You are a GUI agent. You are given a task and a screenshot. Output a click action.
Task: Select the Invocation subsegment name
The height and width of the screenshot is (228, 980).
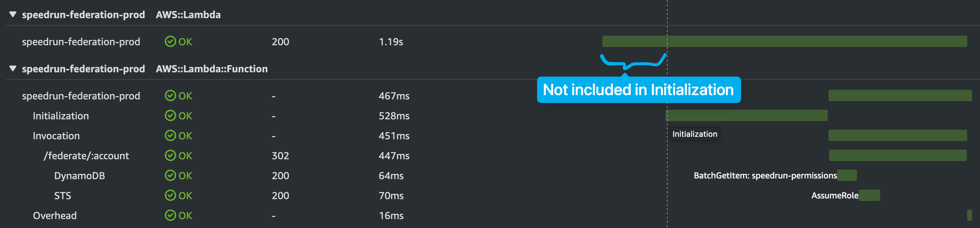tap(56, 136)
